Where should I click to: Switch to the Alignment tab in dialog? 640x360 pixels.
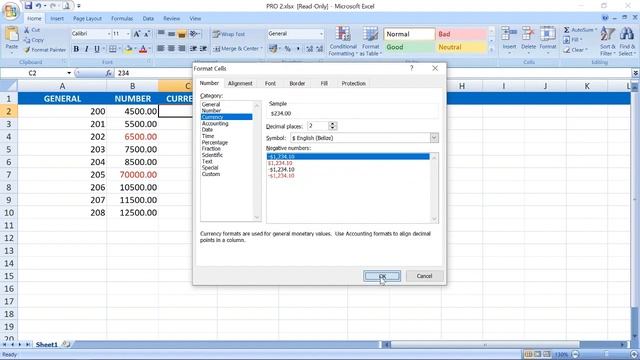(240, 83)
